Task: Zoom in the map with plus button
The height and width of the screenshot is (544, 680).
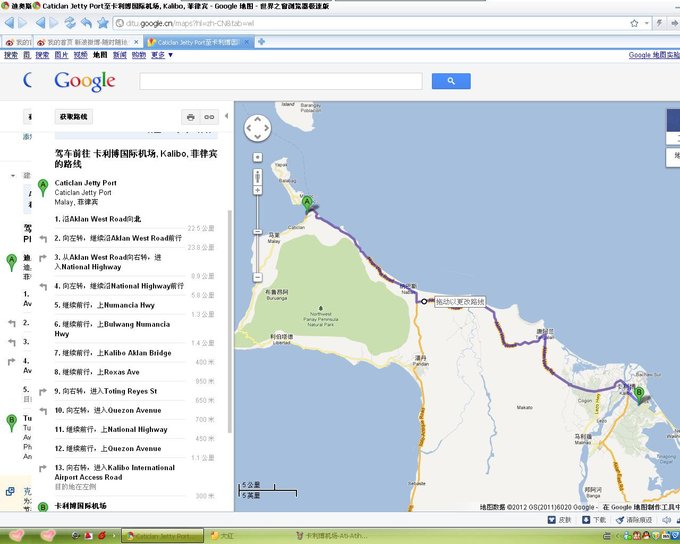Action: [x=258, y=190]
